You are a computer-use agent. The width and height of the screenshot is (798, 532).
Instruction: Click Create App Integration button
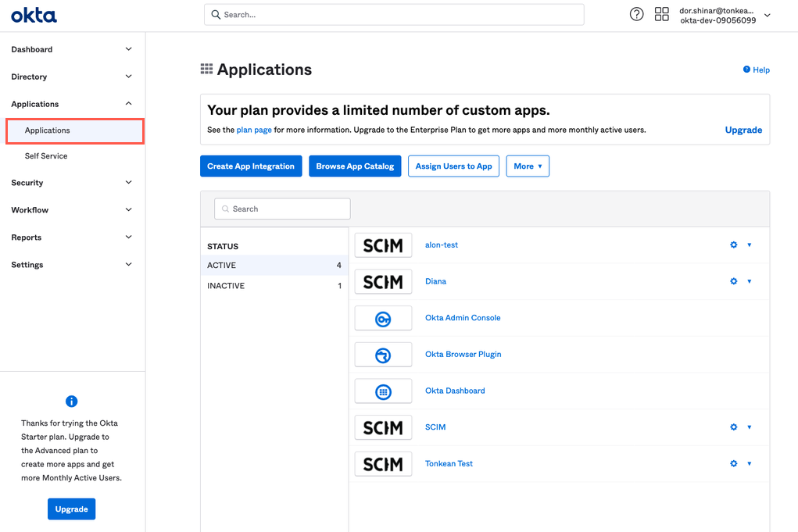click(x=251, y=166)
